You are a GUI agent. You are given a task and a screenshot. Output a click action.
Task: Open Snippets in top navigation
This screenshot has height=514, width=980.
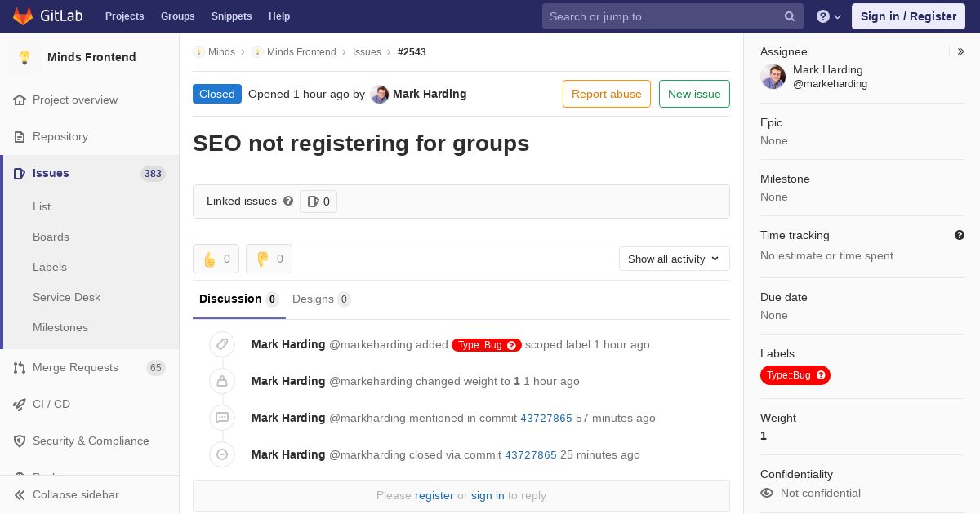232,16
